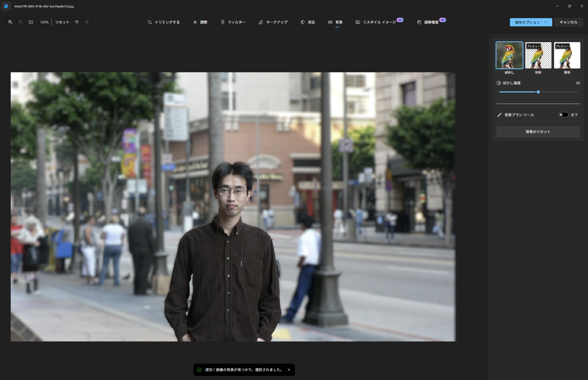Image resolution: width=588 pixels, height=380 pixels.
Task: Select the ぼかし blur background option
Action: 509,55
